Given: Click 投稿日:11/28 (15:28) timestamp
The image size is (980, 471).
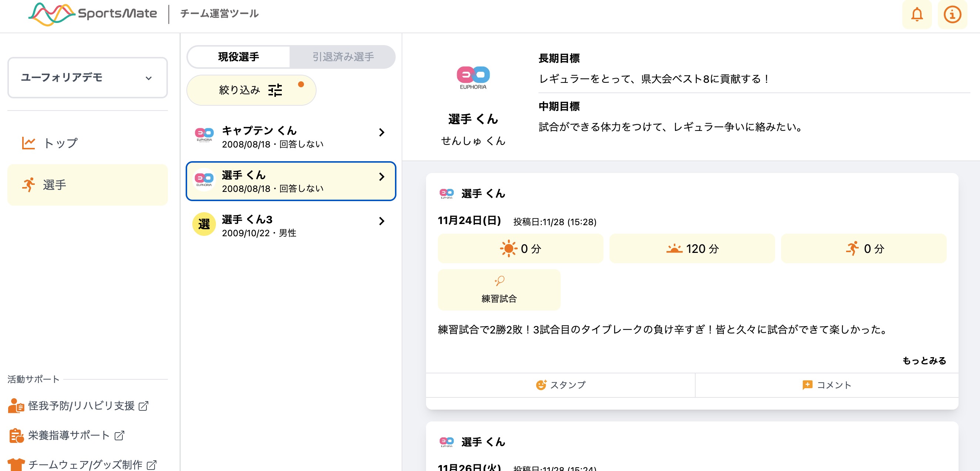Looking at the screenshot, I should click(x=555, y=222).
